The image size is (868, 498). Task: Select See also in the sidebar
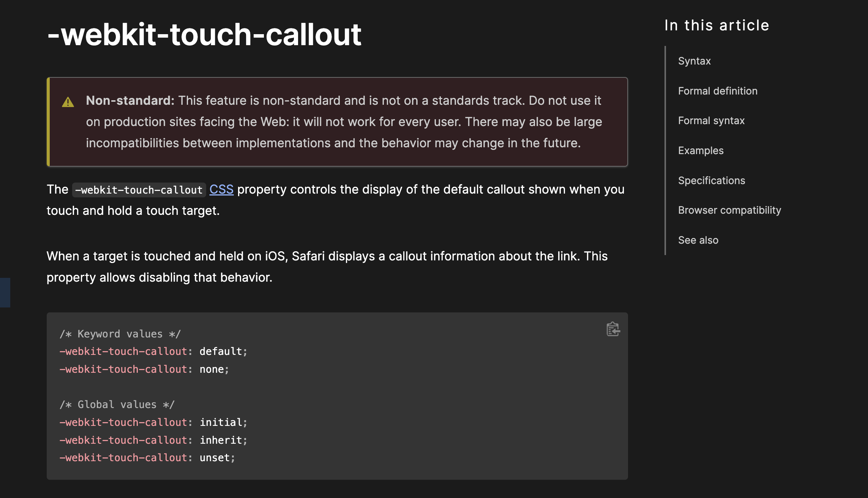[698, 240]
